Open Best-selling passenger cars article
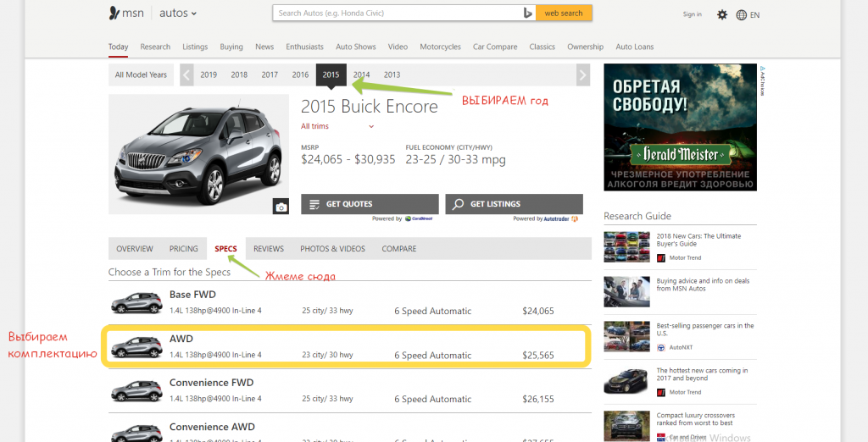The height and width of the screenshot is (442, 868). (x=704, y=329)
